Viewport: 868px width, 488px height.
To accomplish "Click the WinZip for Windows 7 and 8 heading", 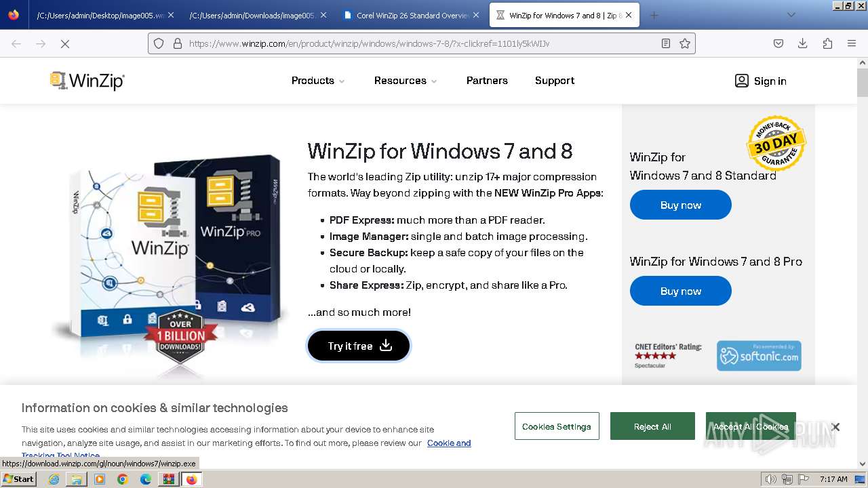I will (440, 150).
